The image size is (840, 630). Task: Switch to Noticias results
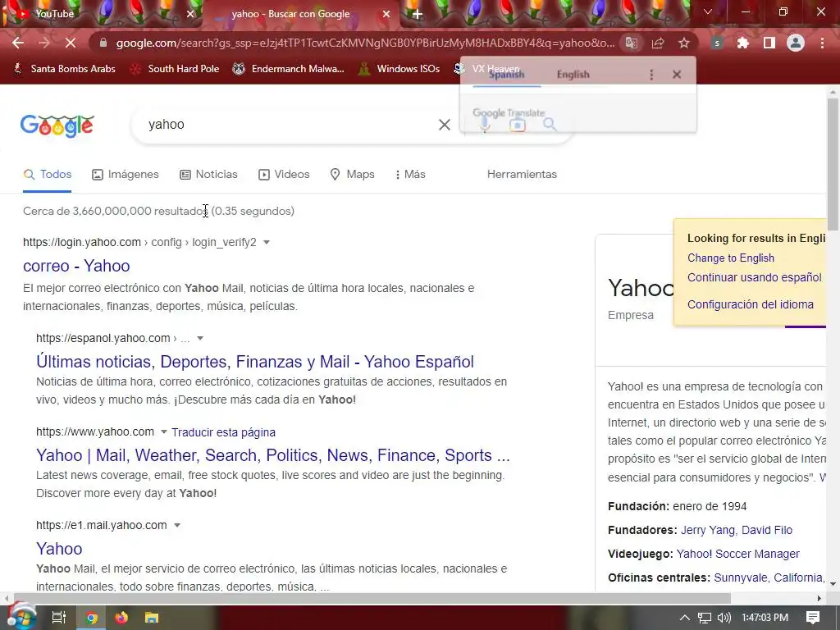click(208, 174)
